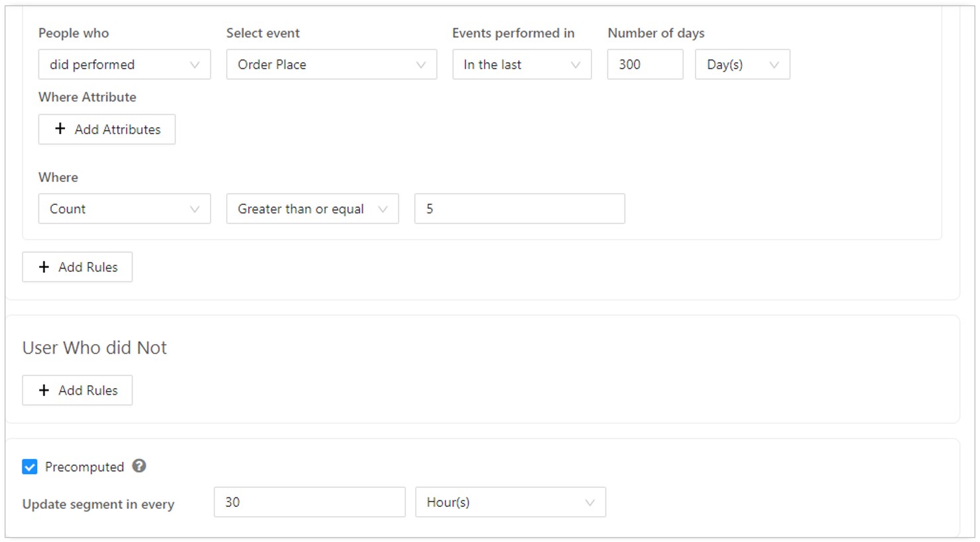
Task: Open the Hour(s) interval dropdown
Action: coord(511,502)
